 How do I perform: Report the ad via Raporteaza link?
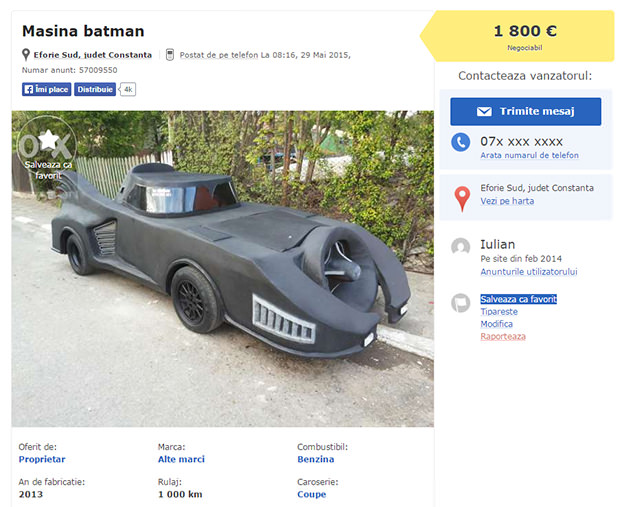(502, 337)
